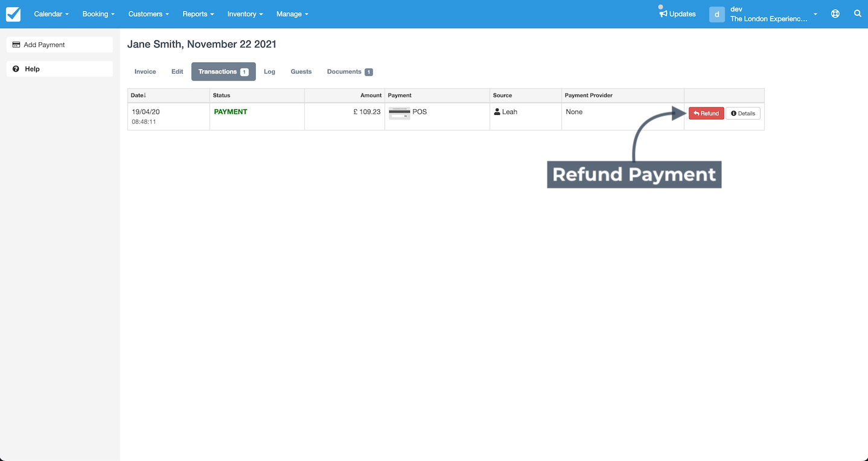Click the PAYMENT status text

pos(231,112)
